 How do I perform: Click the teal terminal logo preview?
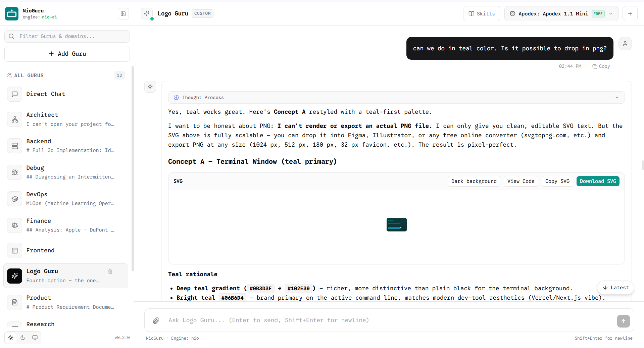(x=396, y=225)
